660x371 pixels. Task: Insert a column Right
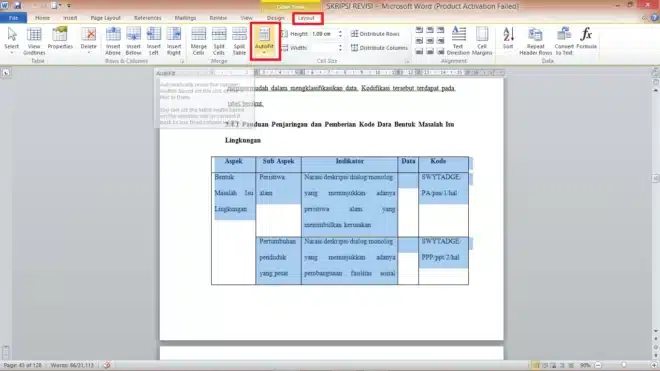pyautogui.click(x=174, y=40)
